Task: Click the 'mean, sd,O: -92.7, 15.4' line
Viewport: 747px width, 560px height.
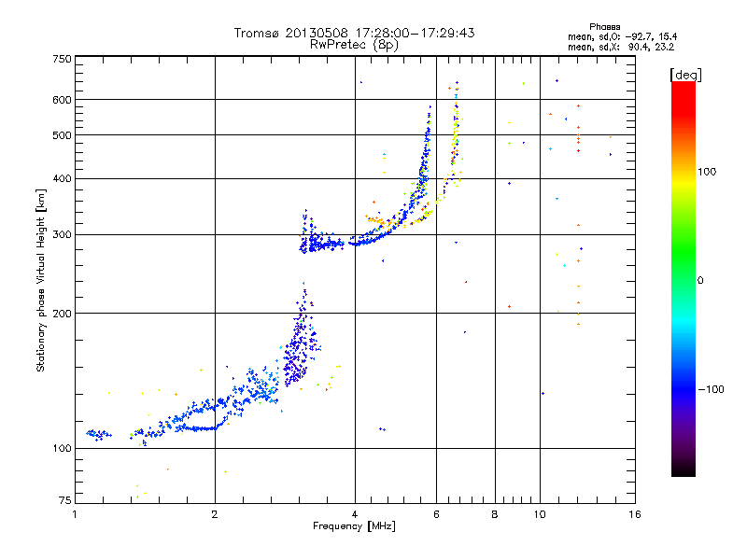Action: [x=622, y=36]
